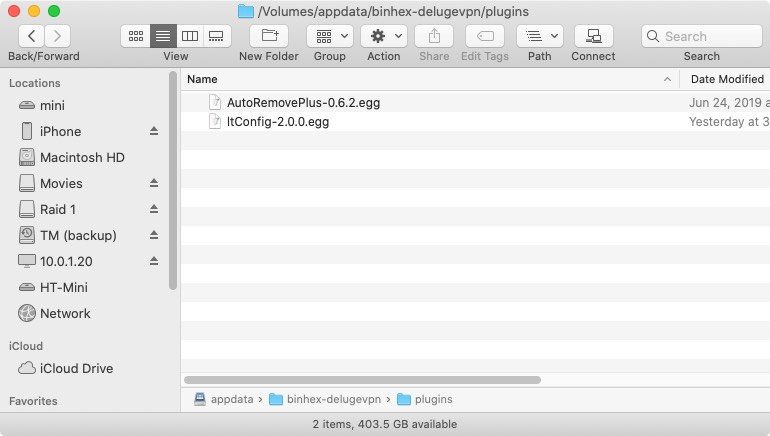
Task: Switch to gallery view
Action: tap(217, 36)
